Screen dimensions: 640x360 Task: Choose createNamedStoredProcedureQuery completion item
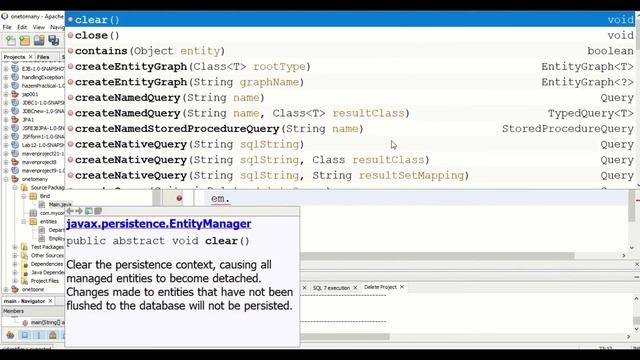click(x=350, y=129)
